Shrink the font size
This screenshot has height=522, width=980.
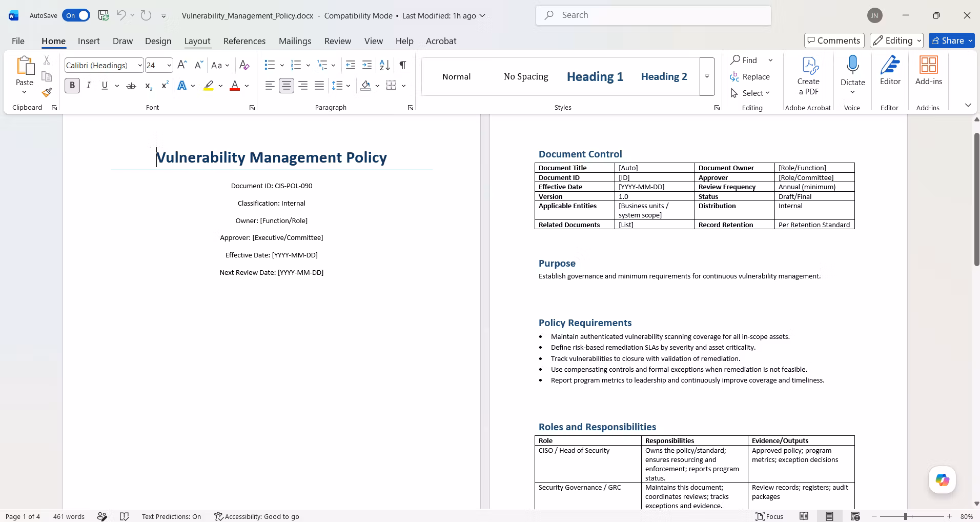[198, 65]
